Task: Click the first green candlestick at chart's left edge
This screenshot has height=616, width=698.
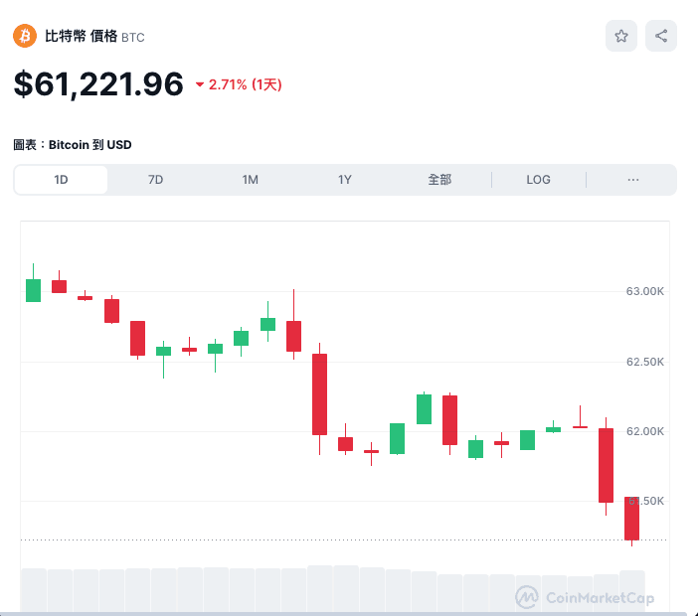Action: point(33,290)
